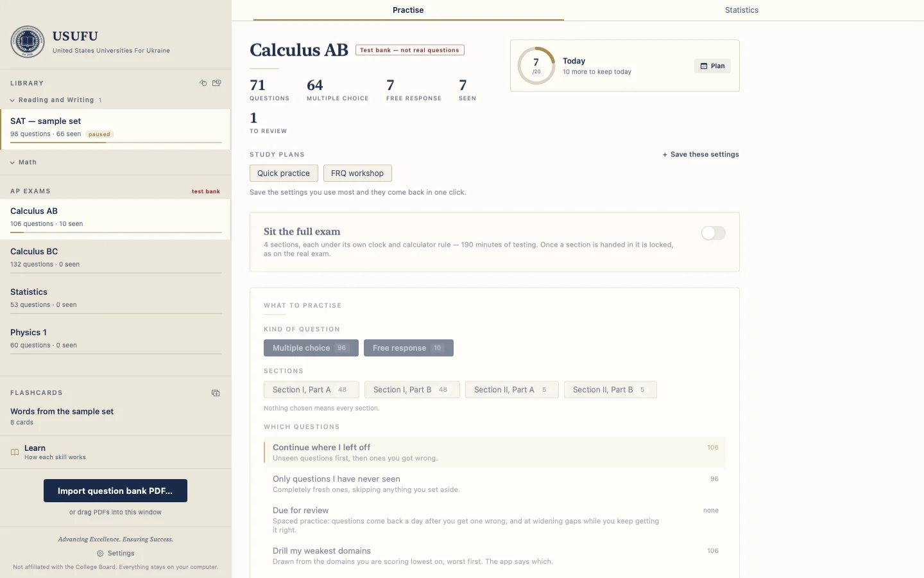Choose Continue where I left off

pyautogui.click(x=495, y=452)
